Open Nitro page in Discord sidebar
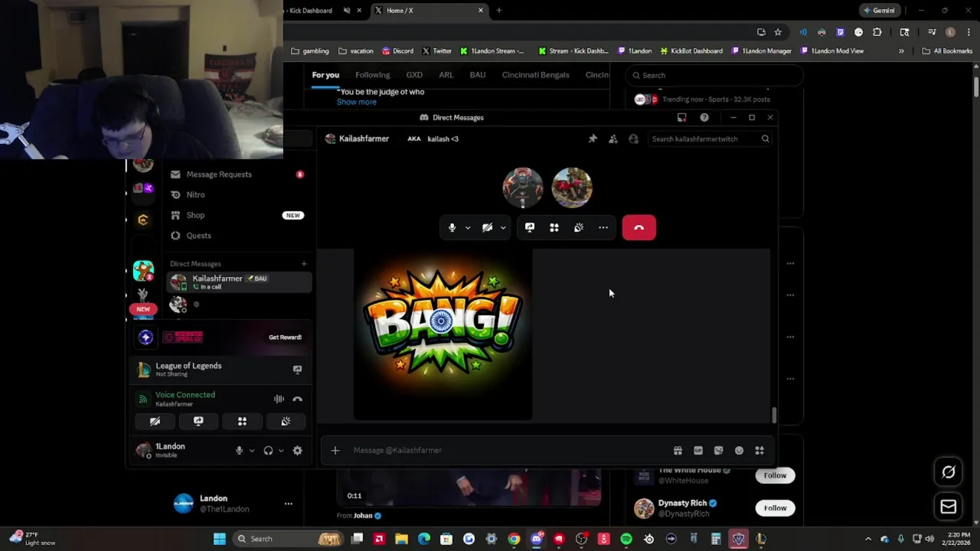980x551 pixels. point(239,194)
